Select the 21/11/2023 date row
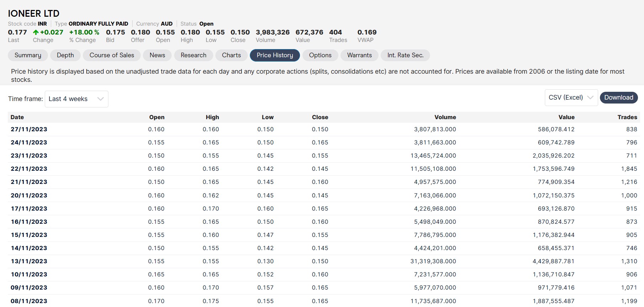644x307 pixels. pos(324,182)
